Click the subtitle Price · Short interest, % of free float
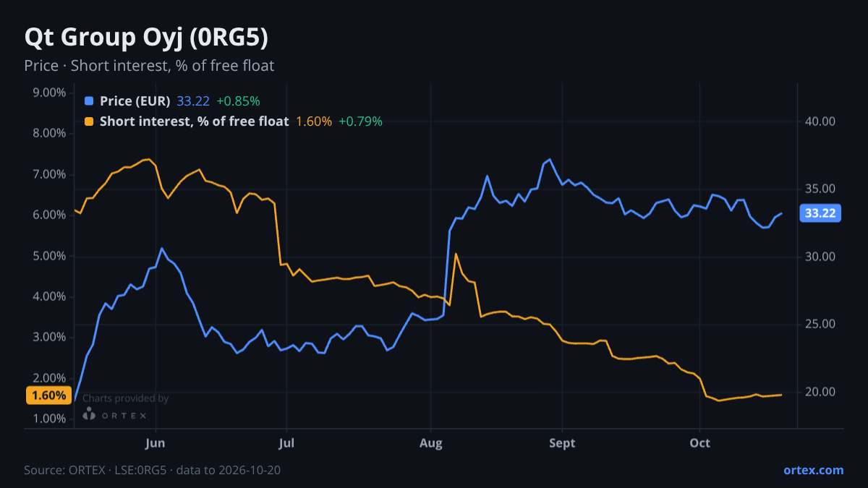868x488 pixels. click(149, 66)
